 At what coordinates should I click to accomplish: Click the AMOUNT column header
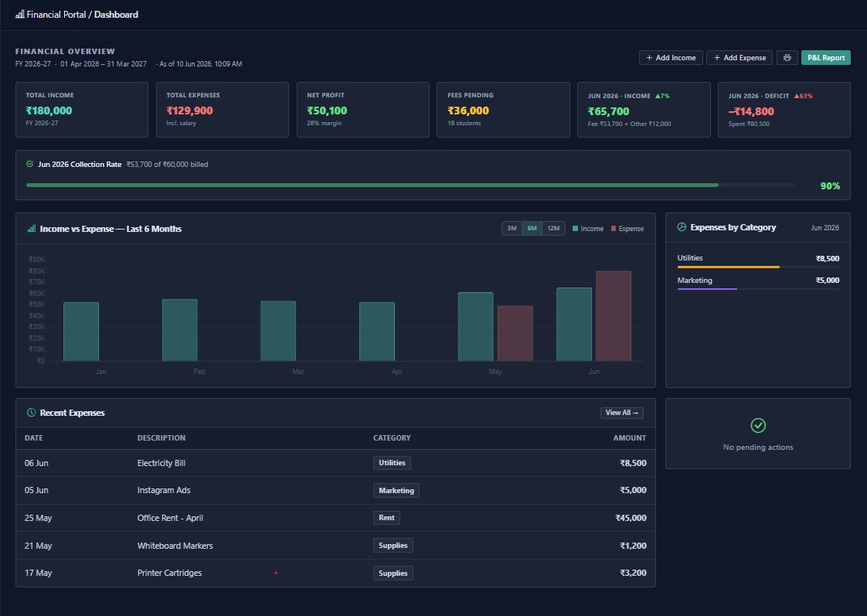[629, 438]
